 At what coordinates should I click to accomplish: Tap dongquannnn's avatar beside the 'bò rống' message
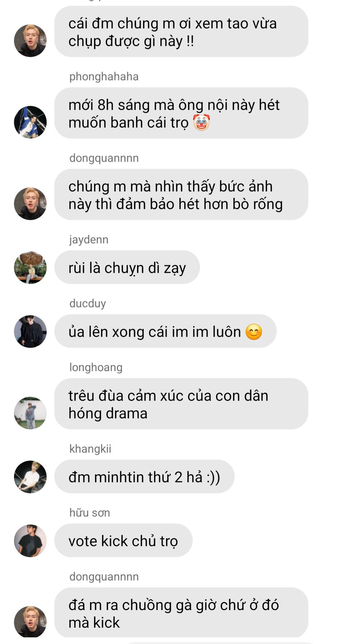coord(30,204)
